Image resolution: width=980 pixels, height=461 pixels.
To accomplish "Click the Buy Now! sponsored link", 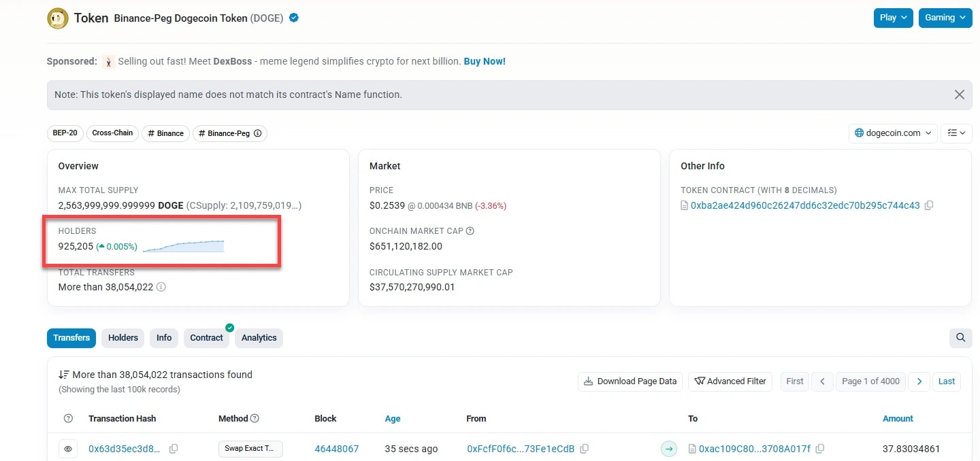I will tap(485, 61).
